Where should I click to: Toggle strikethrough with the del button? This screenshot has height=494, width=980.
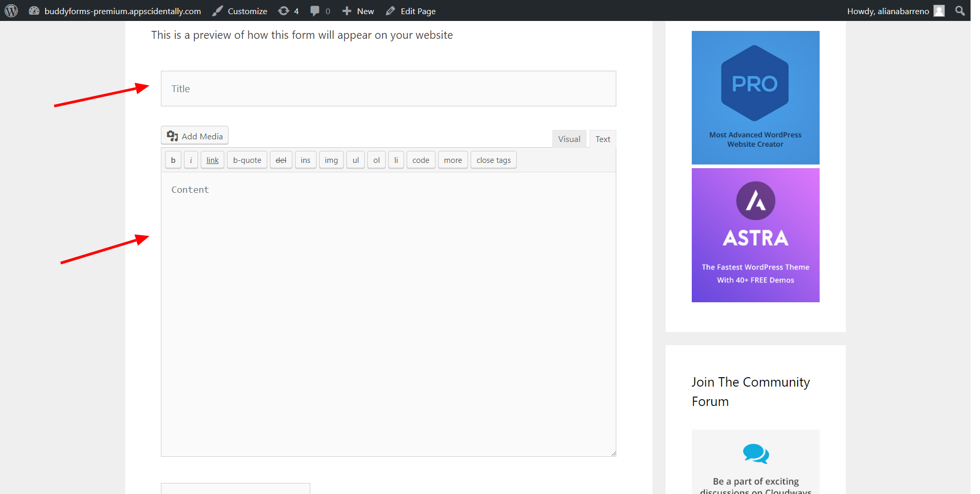pos(281,160)
